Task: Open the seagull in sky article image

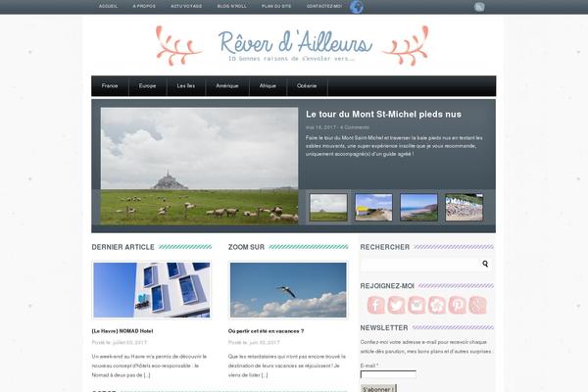Action: [x=288, y=290]
